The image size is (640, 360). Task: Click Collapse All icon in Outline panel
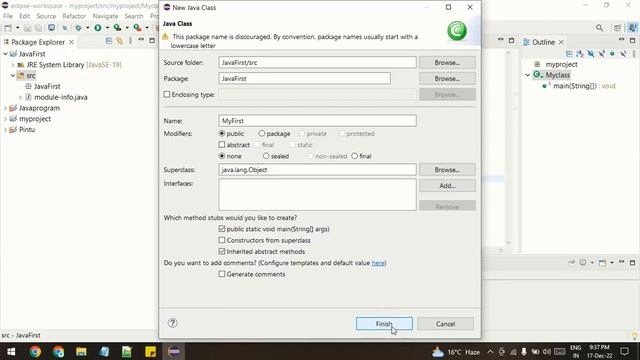pyautogui.click(x=569, y=53)
